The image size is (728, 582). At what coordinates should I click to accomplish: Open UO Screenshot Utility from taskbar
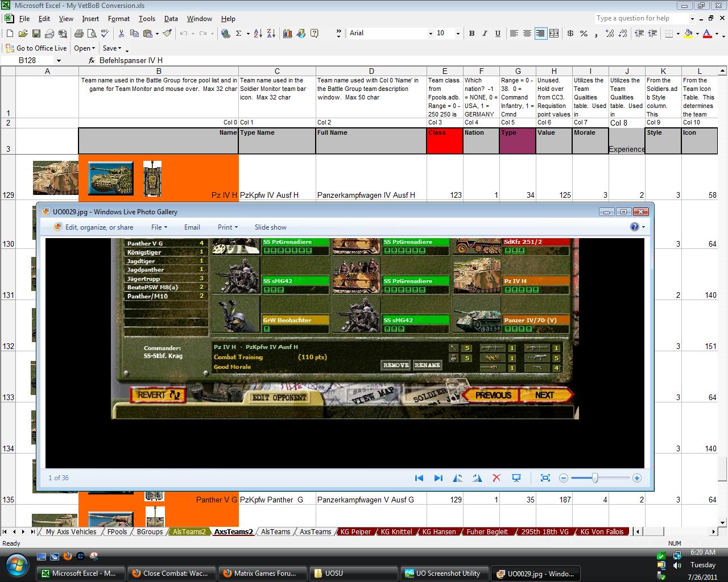(443, 573)
